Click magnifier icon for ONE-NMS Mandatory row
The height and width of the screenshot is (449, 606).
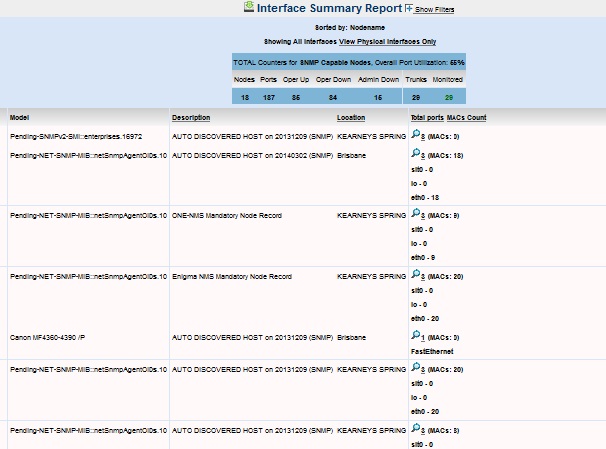[415, 213]
